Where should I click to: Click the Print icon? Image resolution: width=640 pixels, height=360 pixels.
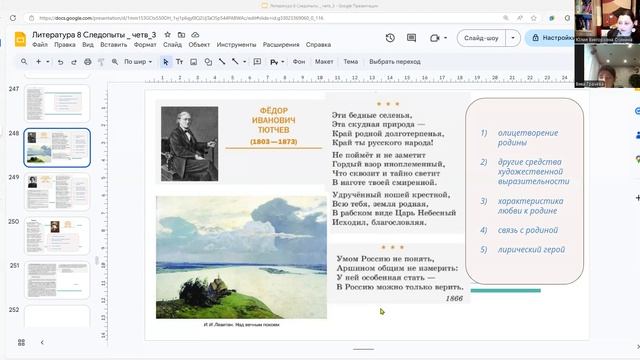88,62
